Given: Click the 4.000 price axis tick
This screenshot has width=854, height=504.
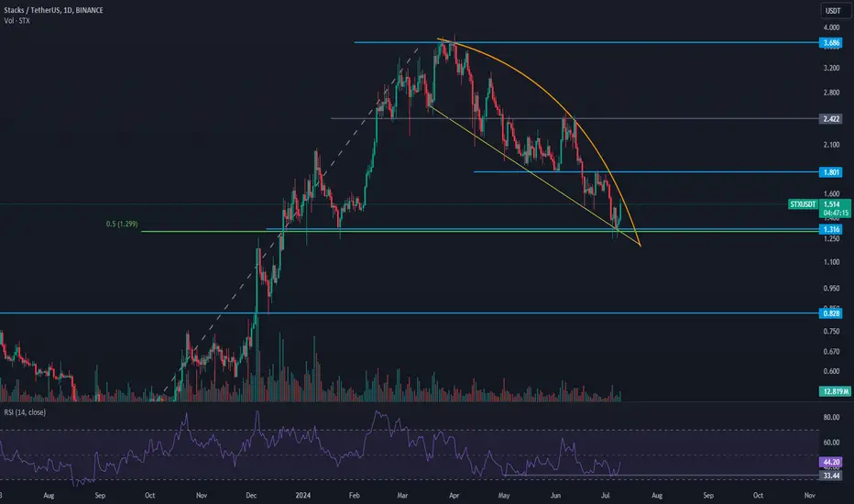Looking at the screenshot, I should 831,27.
